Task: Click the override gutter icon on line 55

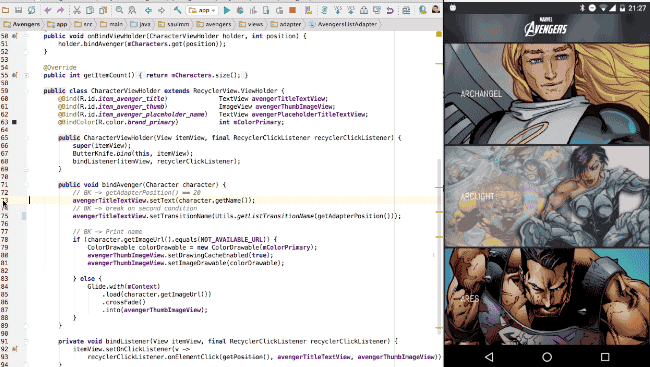Action: point(15,75)
